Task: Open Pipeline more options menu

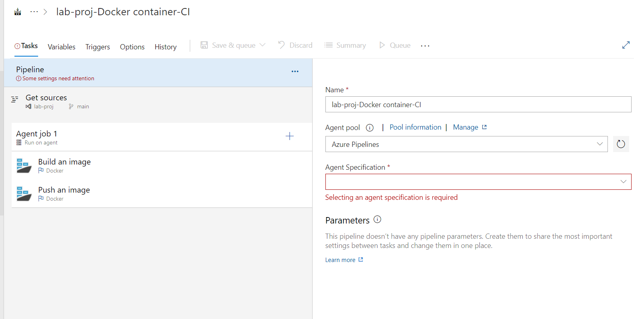Action: click(295, 71)
